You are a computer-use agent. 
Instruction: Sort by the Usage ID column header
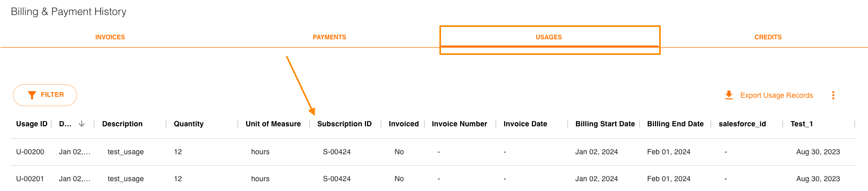pos(32,124)
